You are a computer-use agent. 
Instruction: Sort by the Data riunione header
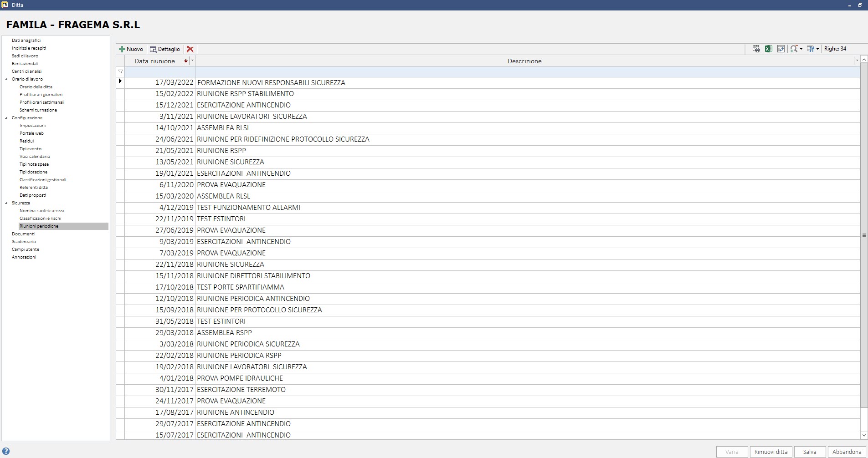pyautogui.click(x=154, y=61)
